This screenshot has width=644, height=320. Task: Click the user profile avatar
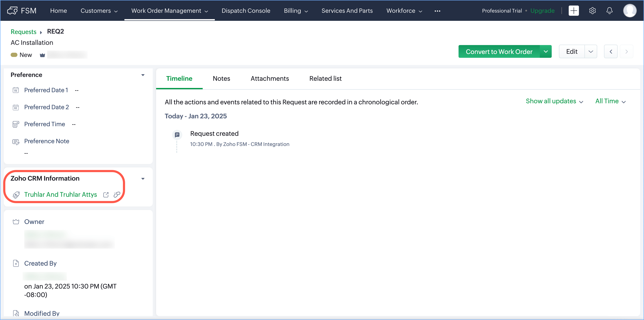point(629,10)
